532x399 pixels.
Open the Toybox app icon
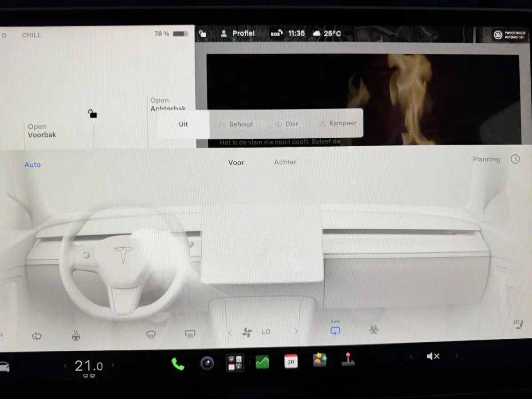coord(320,360)
